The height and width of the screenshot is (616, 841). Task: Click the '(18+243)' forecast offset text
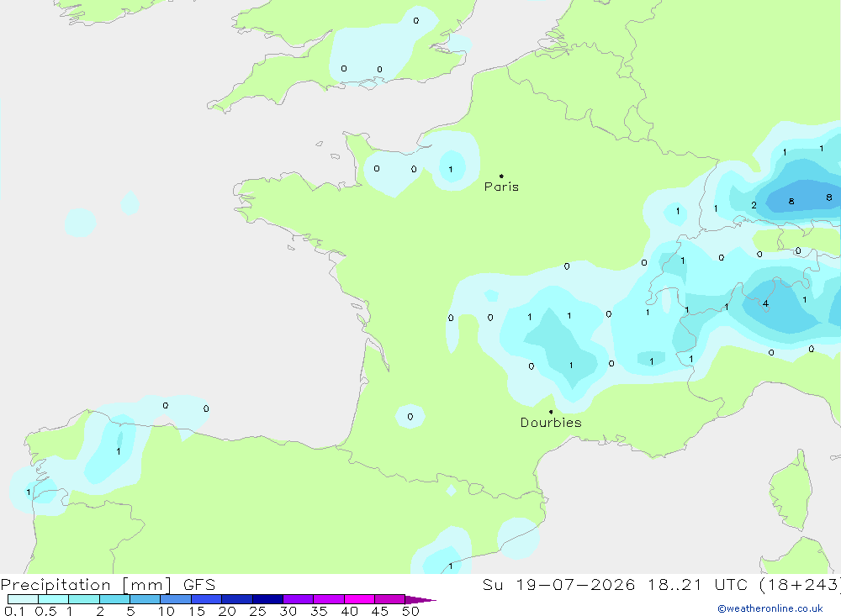tap(801, 585)
